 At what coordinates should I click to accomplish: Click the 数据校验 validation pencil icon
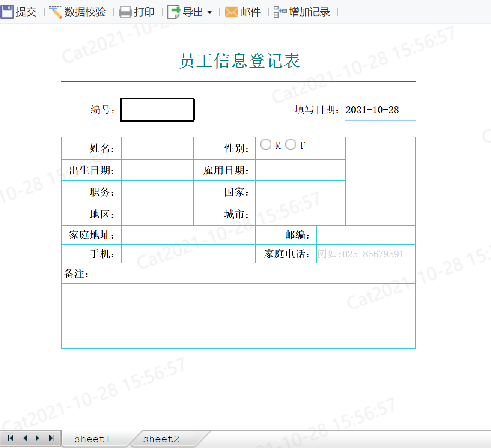(x=56, y=12)
